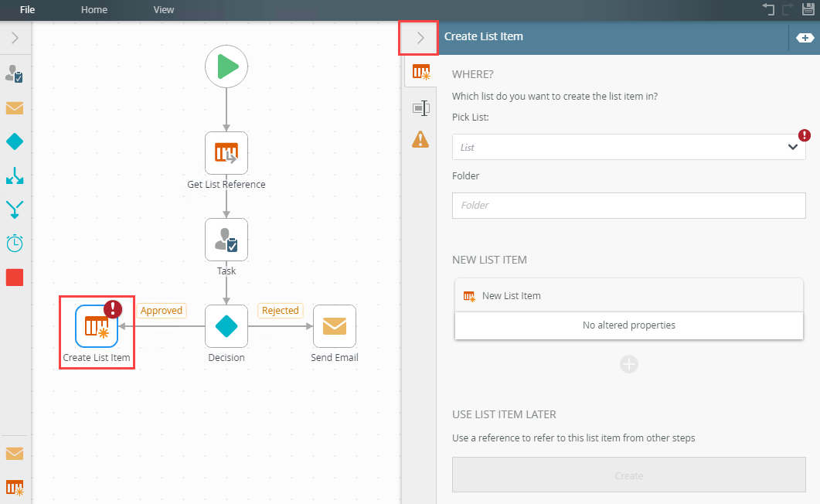Click the No altered properties row
820x504 pixels.
tap(628, 325)
